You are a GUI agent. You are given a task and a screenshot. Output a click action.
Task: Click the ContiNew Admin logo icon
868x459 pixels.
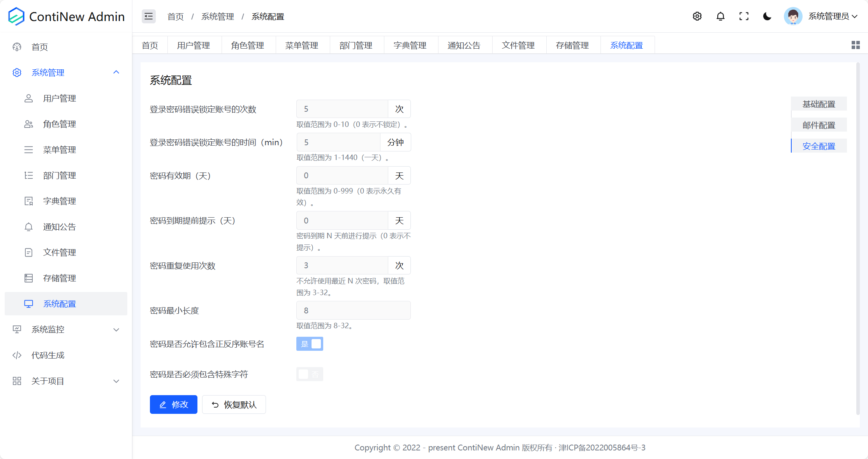pyautogui.click(x=16, y=16)
